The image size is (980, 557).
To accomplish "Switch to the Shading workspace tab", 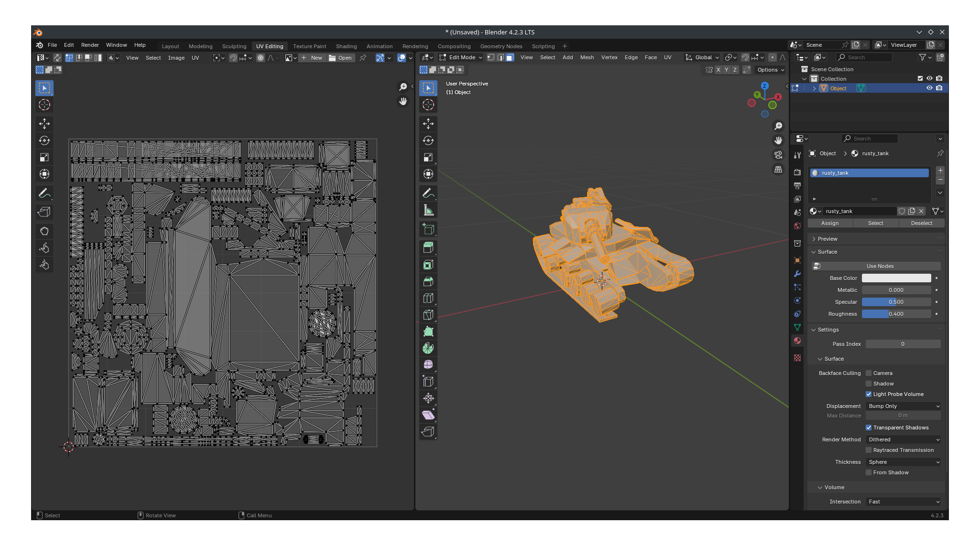I will pyautogui.click(x=346, y=46).
